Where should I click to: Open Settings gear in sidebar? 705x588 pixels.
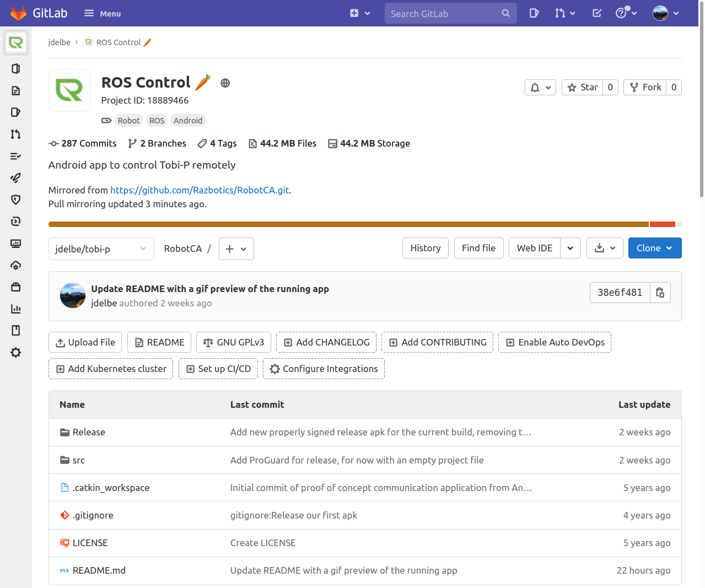coord(16,353)
